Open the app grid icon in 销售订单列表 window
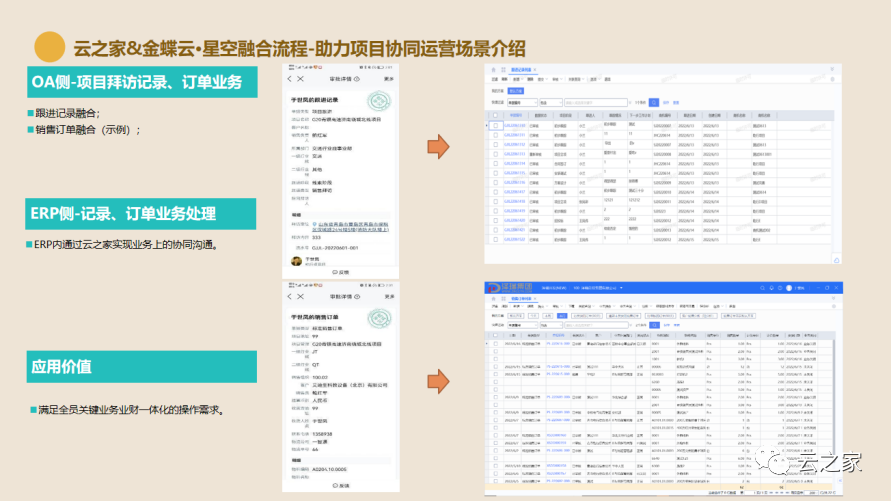This screenshot has width=891, height=501. 503,298
